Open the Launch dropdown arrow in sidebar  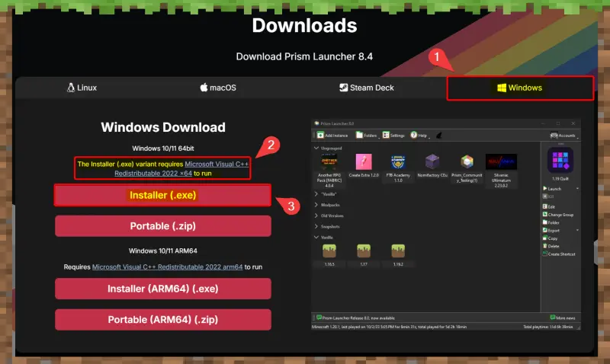[x=577, y=188]
